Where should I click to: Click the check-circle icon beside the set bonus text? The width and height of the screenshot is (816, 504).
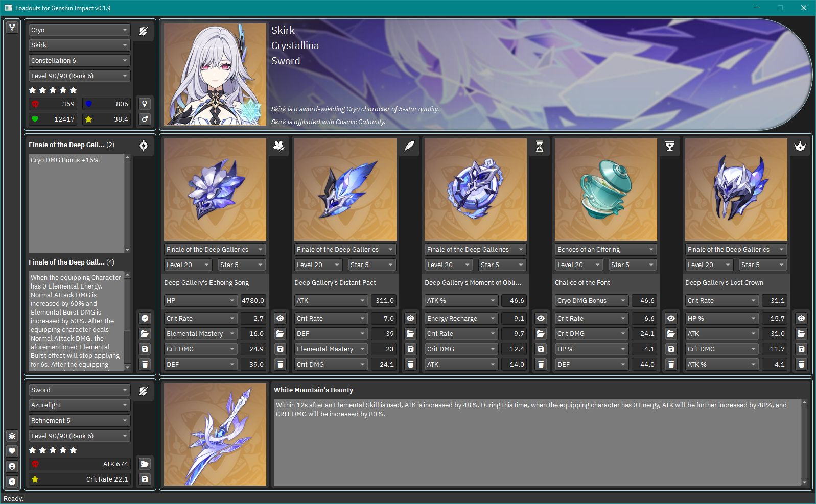coord(145,318)
